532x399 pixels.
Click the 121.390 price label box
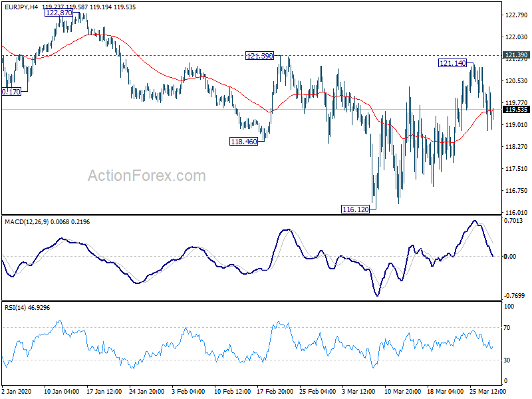pyautogui.click(x=259, y=56)
